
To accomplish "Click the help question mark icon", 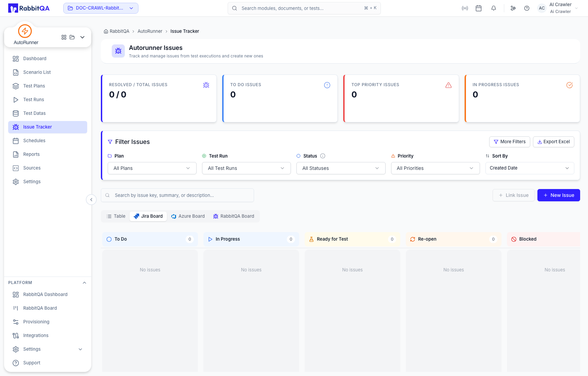I will click(x=527, y=8).
